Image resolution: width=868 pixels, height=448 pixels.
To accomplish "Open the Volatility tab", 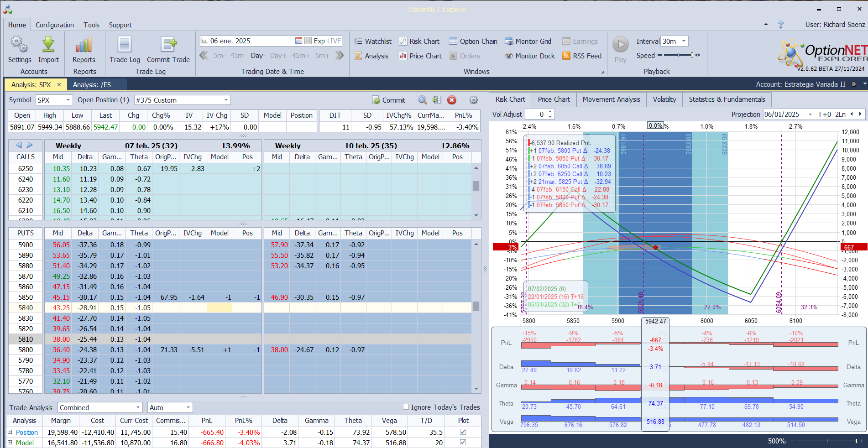I will pos(664,99).
